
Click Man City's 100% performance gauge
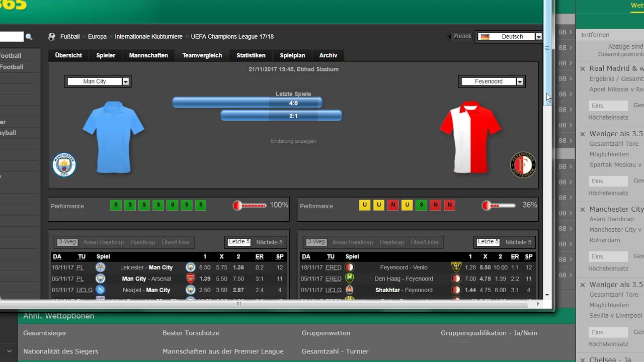click(x=250, y=205)
